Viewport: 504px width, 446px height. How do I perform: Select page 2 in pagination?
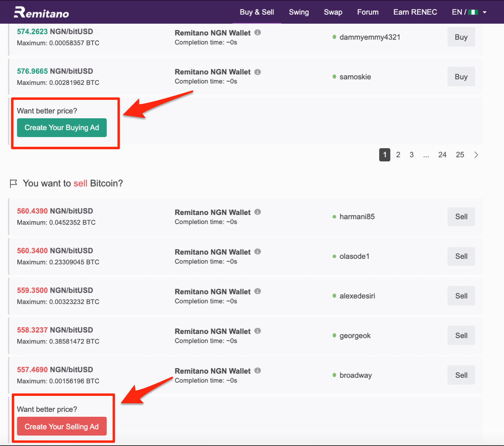click(x=398, y=155)
